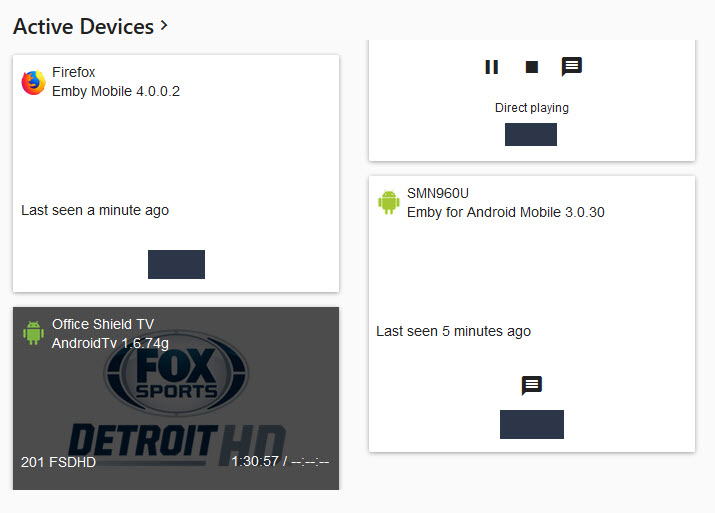Image resolution: width=715 pixels, height=513 pixels.
Task: Stop playback on the direct playing device
Action: pyautogui.click(x=532, y=67)
